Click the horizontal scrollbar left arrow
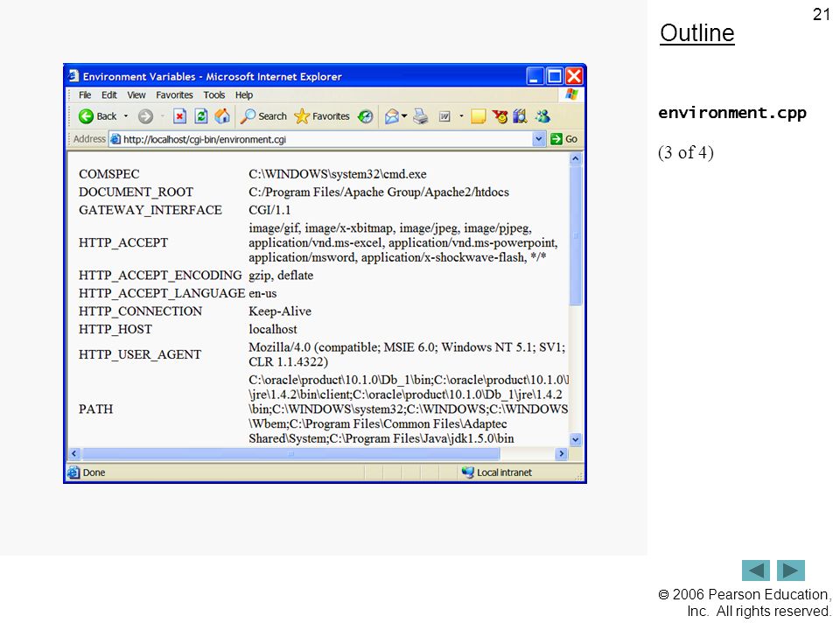This screenshot has width=840, height=630. [x=73, y=454]
